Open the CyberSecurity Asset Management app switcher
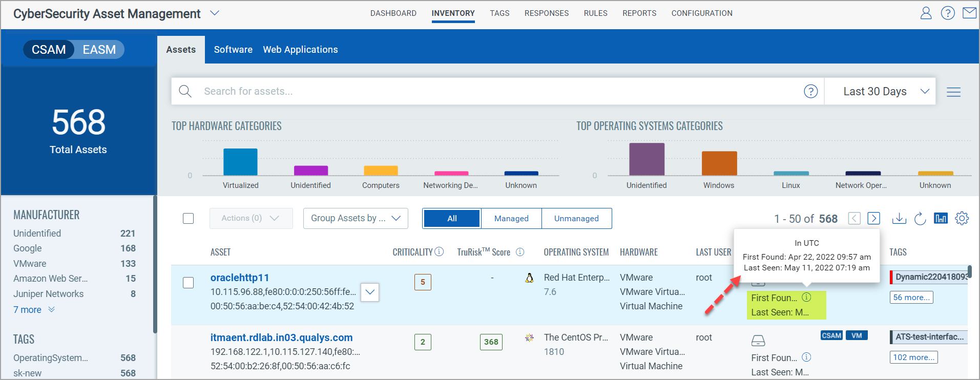The width and height of the screenshot is (980, 380). tap(215, 13)
